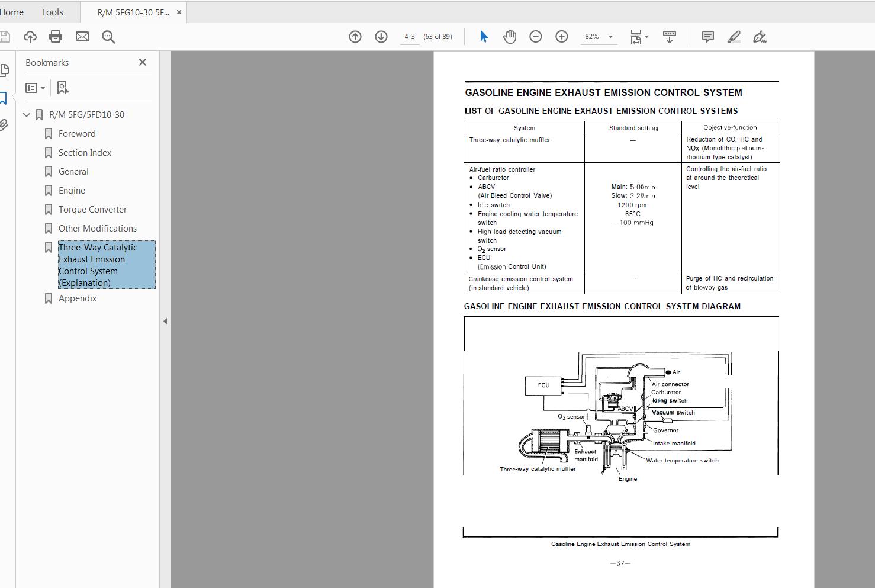Open attachments paperclip panel
This screenshot has width=875, height=588.
point(4,125)
